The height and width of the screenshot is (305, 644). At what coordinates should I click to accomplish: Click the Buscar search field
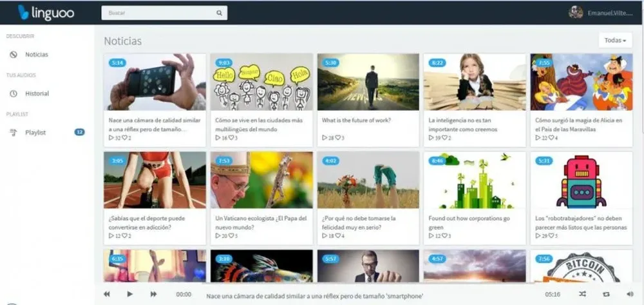(x=164, y=13)
